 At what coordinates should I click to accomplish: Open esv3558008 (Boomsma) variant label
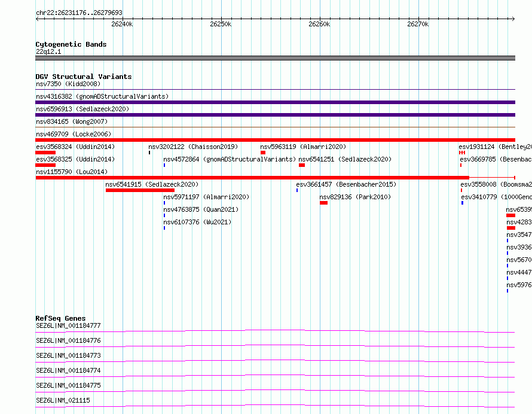click(x=496, y=184)
